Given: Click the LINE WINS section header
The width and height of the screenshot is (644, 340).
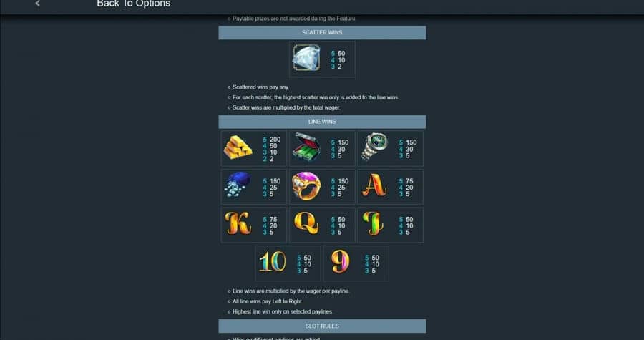Looking at the screenshot, I should coord(322,122).
